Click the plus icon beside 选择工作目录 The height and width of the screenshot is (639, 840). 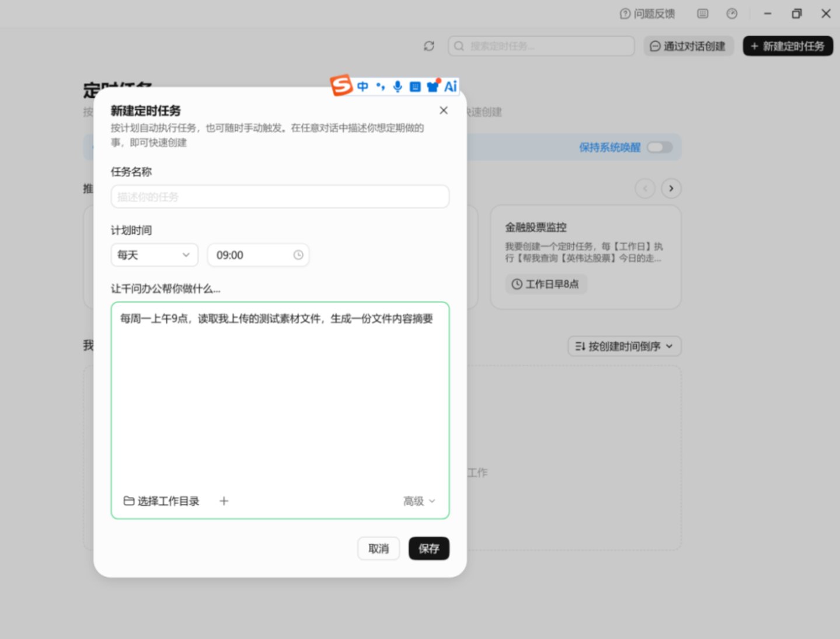click(x=224, y=501)
